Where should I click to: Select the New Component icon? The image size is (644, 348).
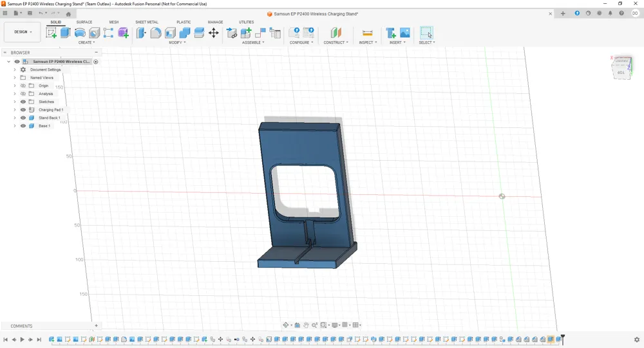click(x=246, y=33)
